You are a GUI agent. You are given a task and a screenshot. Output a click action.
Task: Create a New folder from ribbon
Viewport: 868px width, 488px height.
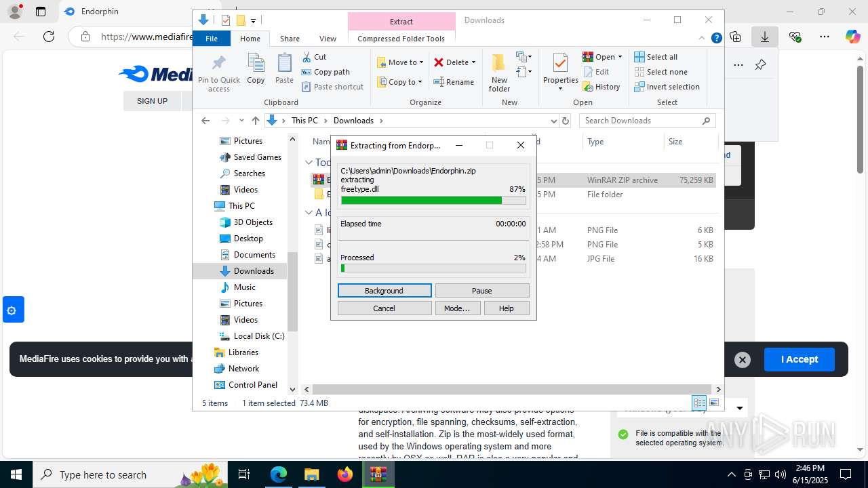pyautogui.click(x=499, y=73)
